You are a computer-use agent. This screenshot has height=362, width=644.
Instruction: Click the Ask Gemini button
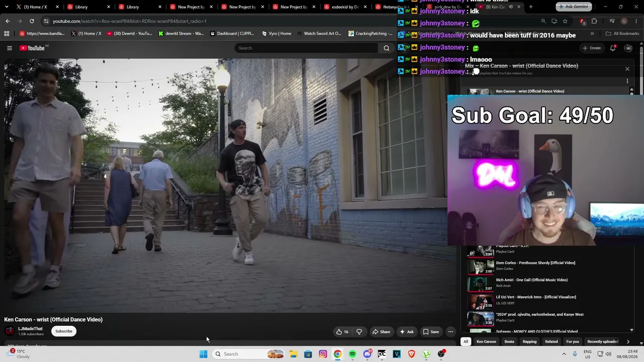[x=573, y=7]
